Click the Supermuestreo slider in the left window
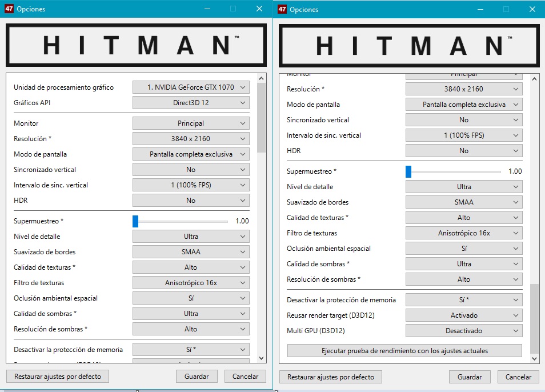545x392 pixels. tap(181, 221)
